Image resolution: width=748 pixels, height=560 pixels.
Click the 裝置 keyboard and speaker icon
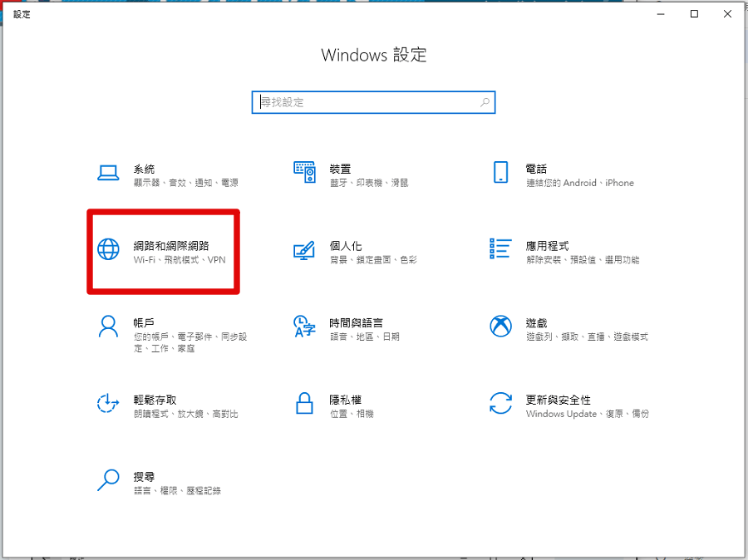304,172
